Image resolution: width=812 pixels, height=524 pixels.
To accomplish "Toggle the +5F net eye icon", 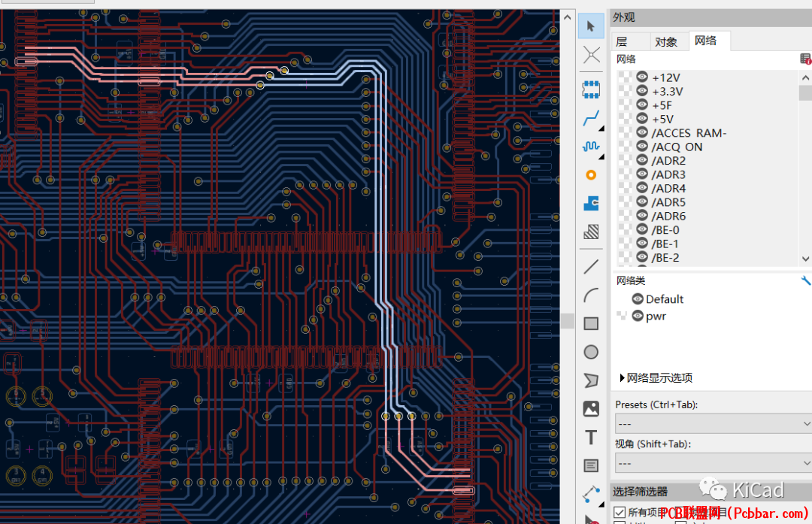I will 642,105.
